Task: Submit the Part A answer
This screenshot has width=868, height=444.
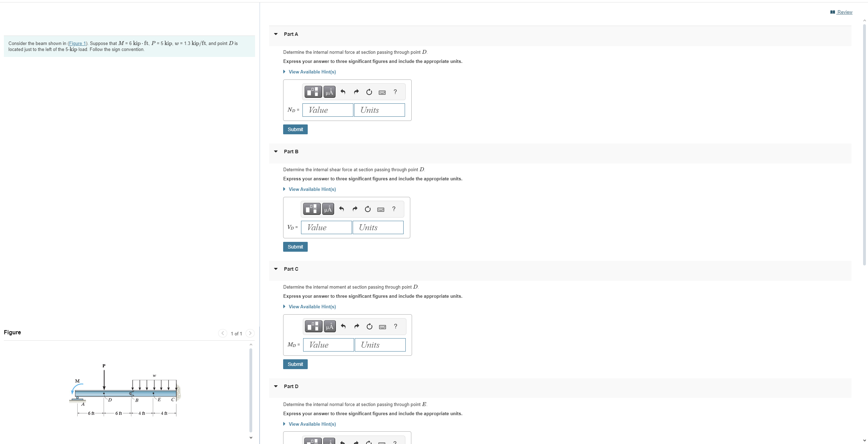Action: 295,129
